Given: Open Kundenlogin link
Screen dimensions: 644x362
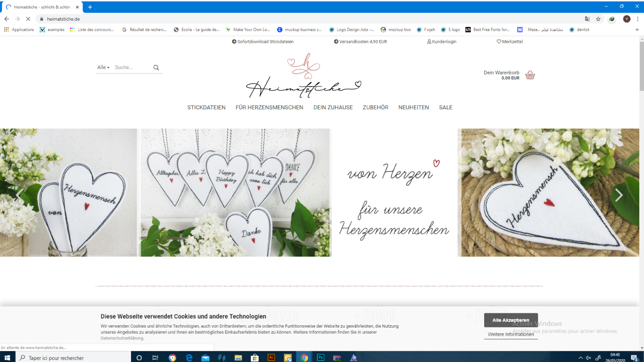Looking at the screenshot, I should tap(442, 41).
